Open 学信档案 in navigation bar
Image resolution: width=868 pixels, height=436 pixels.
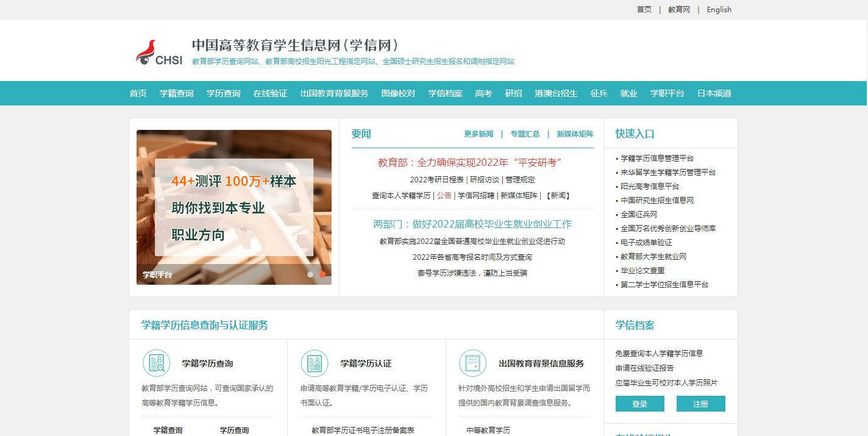445,93
